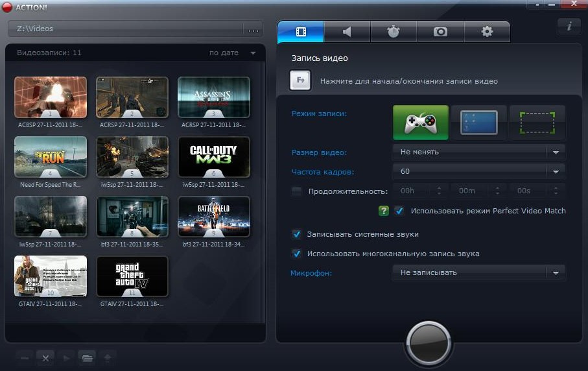Toggle 'Записывать системные звуки' checkbox
The image size is (588, 371).
click(297, 234)
